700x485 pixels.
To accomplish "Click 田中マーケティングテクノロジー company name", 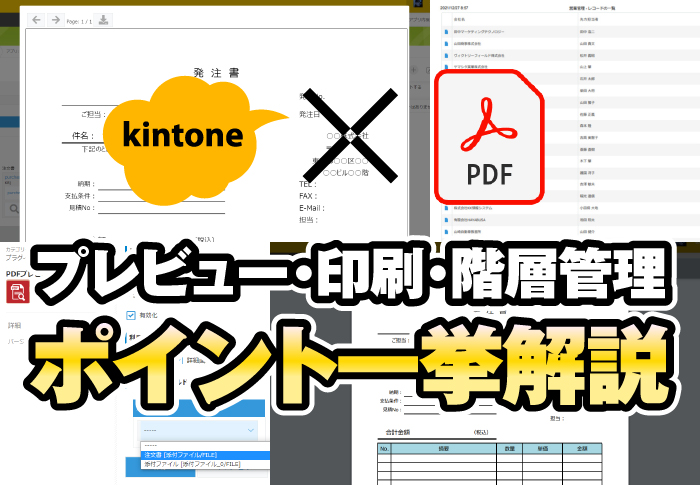I will [479, 32].
